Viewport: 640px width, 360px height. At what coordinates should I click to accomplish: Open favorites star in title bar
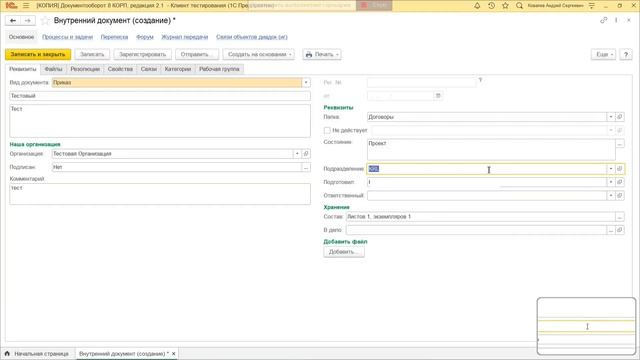[x=505, y=6]
